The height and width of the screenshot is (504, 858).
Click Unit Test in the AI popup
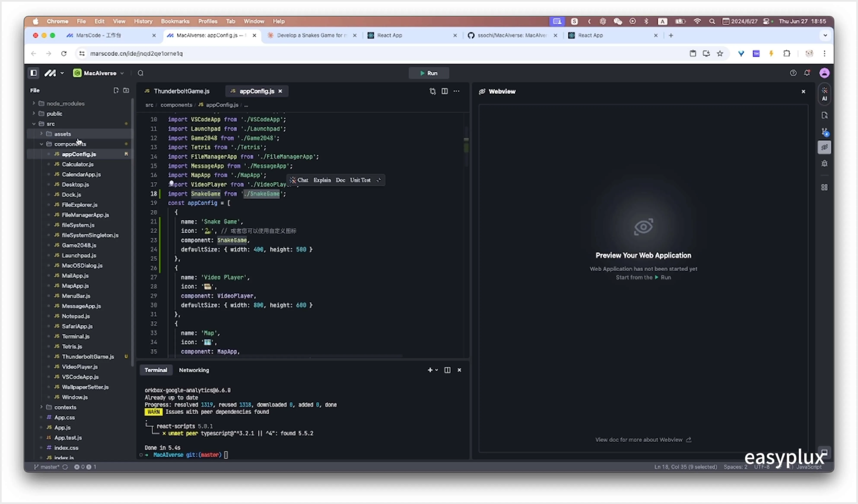tap(360, 180)
